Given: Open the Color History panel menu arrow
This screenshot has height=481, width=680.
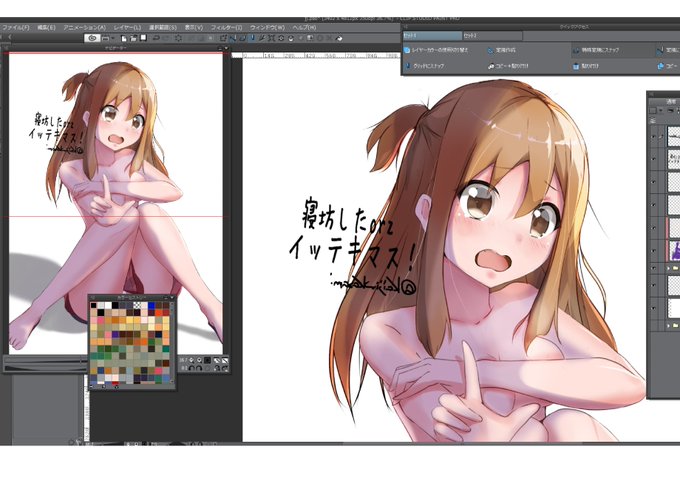Looking at the screenshot, I should pos(172,297).
